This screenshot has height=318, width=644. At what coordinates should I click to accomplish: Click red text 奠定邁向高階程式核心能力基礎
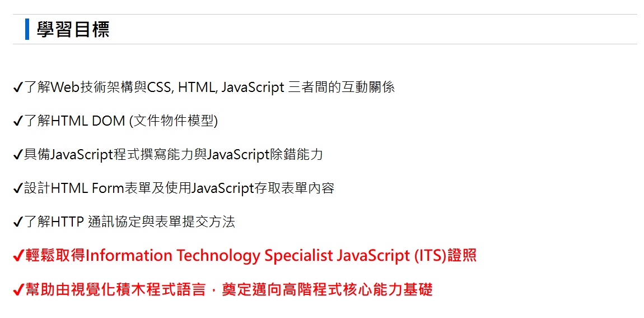[x=328, y=290]
